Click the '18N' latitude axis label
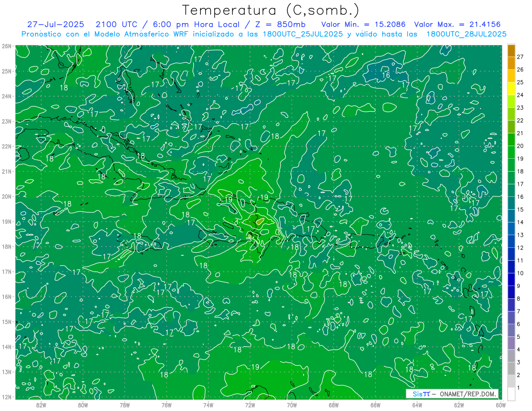Screen dimensions: 532x411 [x=7, y=247]
